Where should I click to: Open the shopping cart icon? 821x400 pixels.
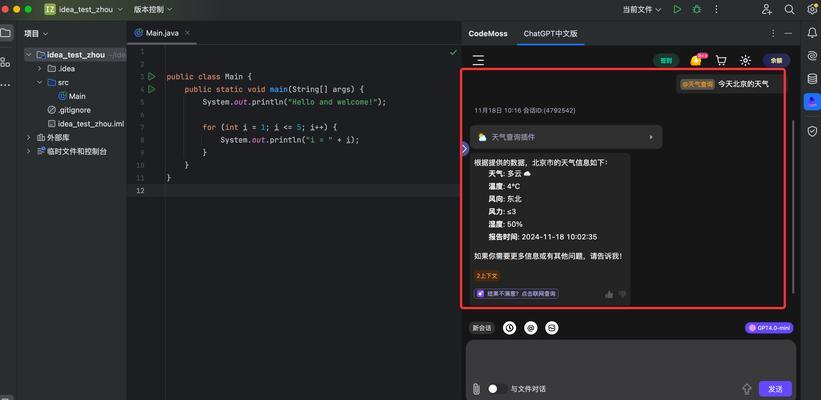pyautogui.click(x=721, y=61)
